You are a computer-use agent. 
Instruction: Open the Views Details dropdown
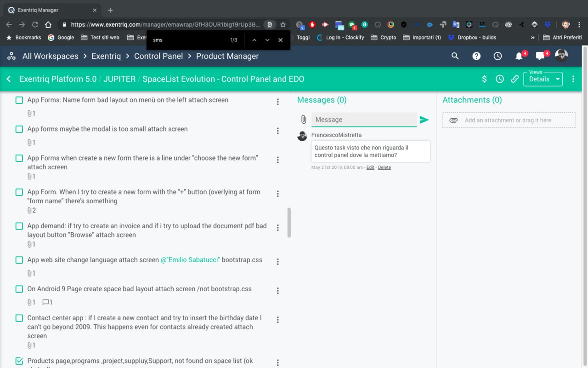pyautogui.click(x=543, y=79)
